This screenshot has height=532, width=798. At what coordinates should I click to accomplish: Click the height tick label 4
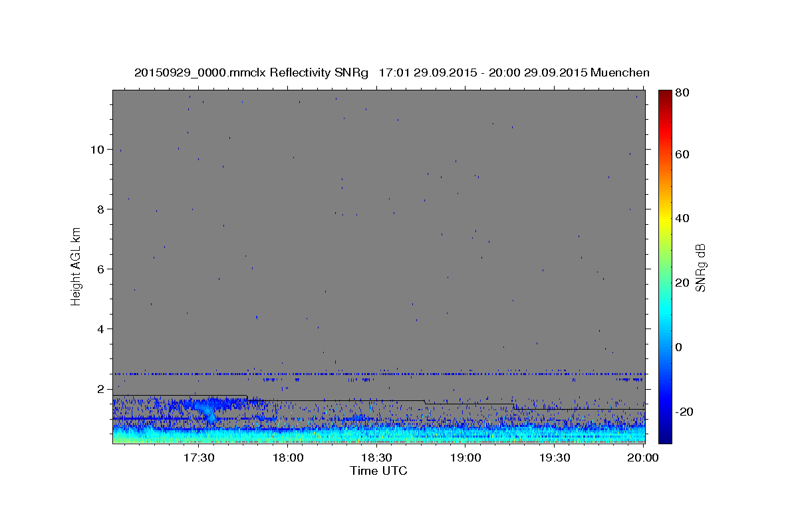coord(101,329)
